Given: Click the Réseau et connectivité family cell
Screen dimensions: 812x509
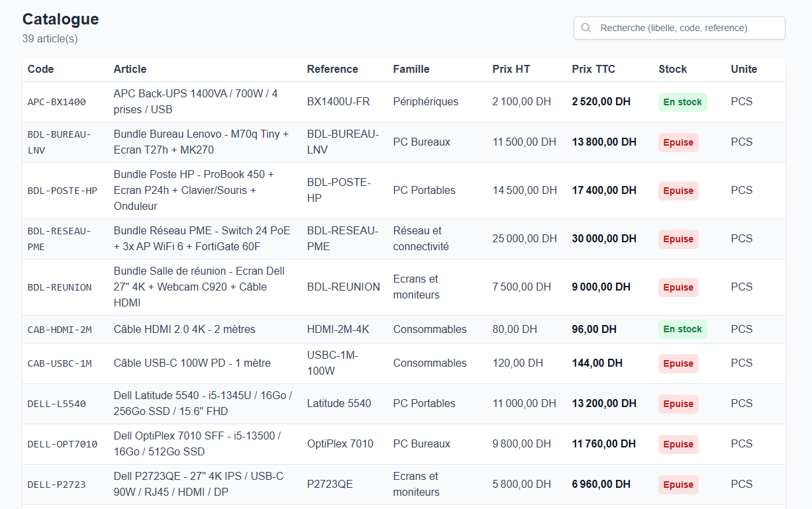Looking at the screenshot, I should coord(421,238).
